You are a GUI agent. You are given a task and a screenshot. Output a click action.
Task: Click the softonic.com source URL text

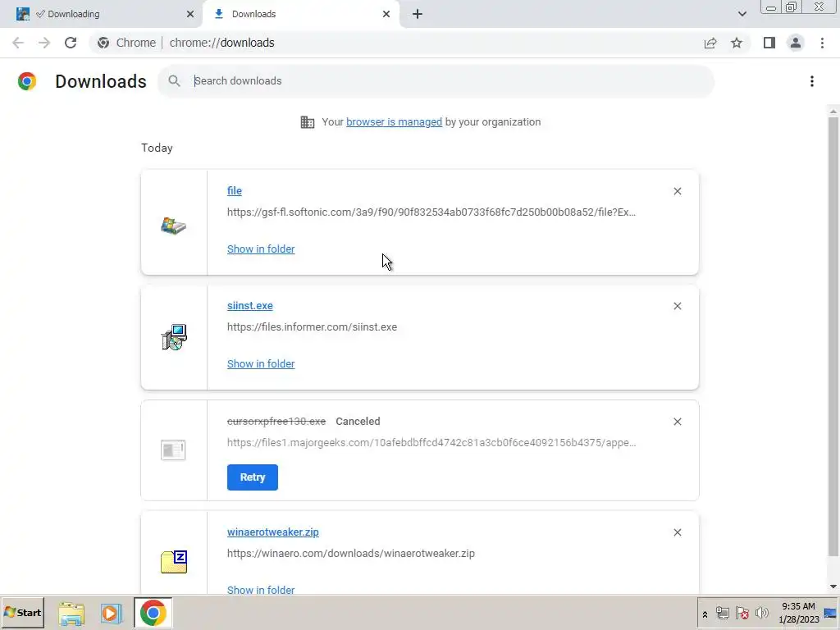point(431,212)
